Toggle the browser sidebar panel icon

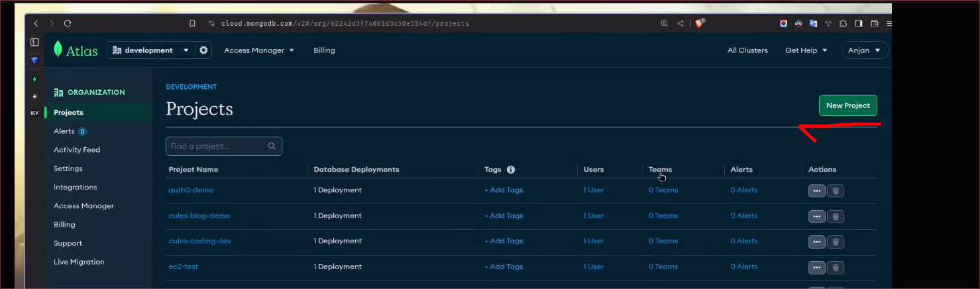click(x=859, y=23)
